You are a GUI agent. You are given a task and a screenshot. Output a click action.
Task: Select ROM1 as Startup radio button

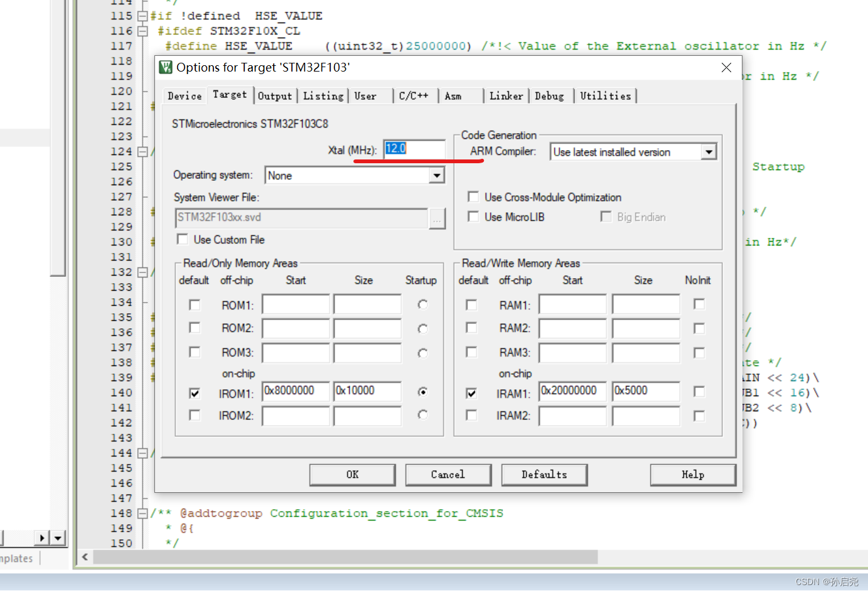pyautogui.click(x=422, y=304)
